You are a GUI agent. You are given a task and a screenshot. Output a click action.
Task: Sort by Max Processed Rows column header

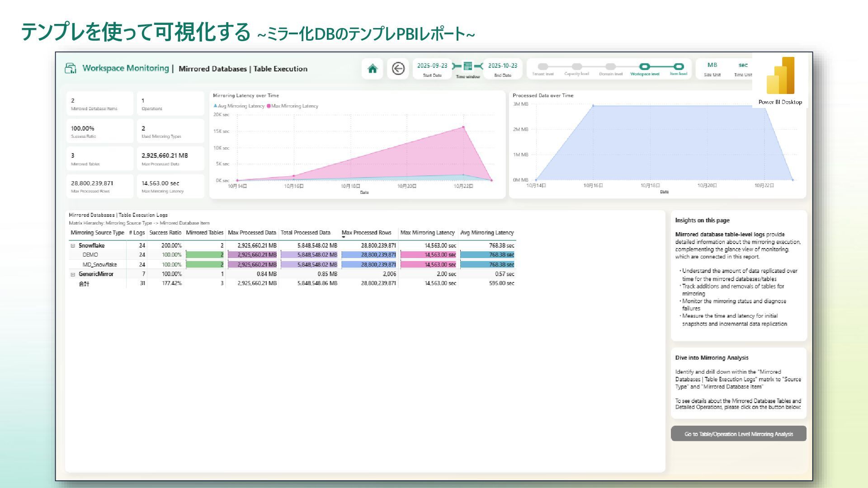[366, 233]
